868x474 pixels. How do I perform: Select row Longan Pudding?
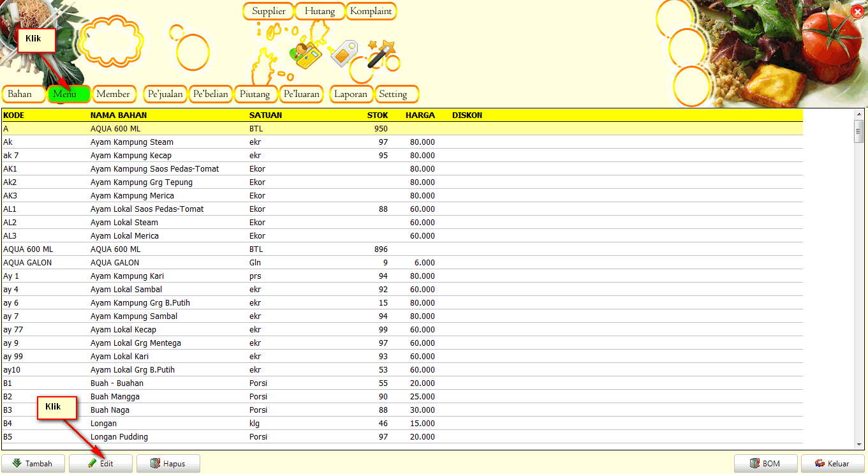point(402,437)
